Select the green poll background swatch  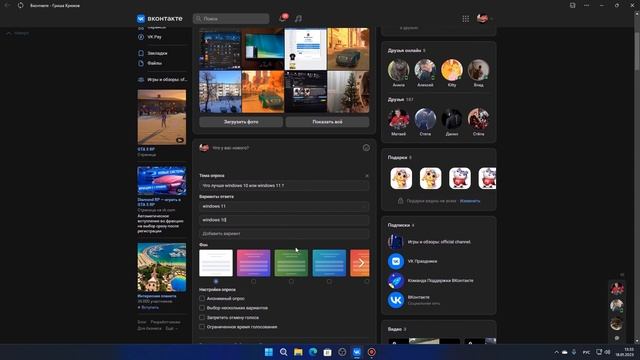tap(291, 263)
